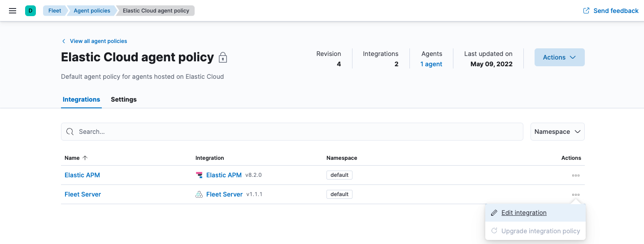Switch to the Settings tab
The height and width of the screenshot is (244, 644).
(124, 99)
